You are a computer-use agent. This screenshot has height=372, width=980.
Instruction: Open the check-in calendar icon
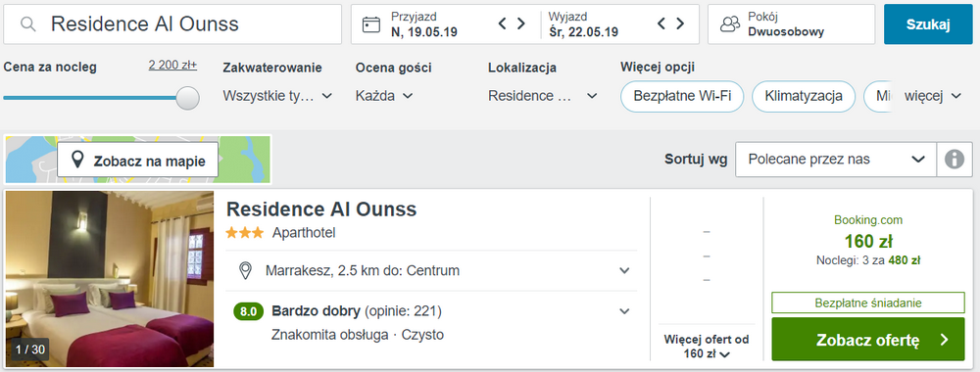coord(371,24)
